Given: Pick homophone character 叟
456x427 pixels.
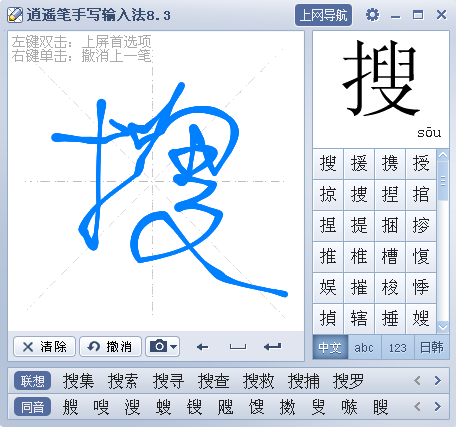Looking at the screenshot, I should point(319,407).
